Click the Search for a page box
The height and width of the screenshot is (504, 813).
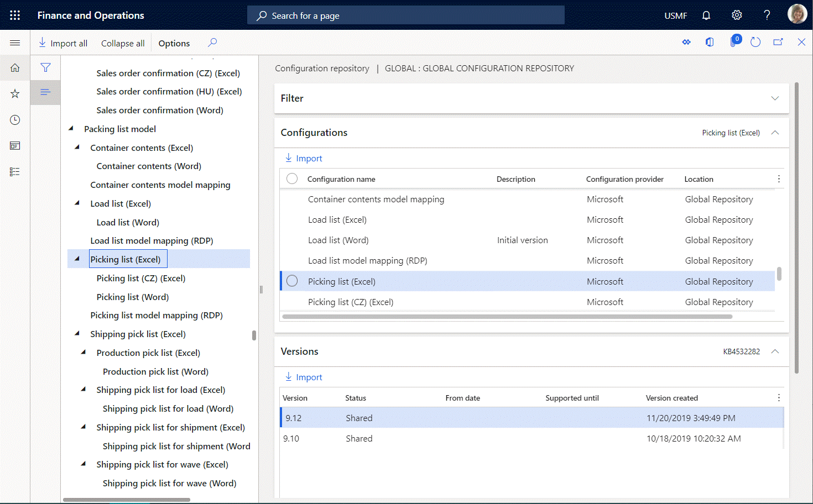[x=406, y=15]
